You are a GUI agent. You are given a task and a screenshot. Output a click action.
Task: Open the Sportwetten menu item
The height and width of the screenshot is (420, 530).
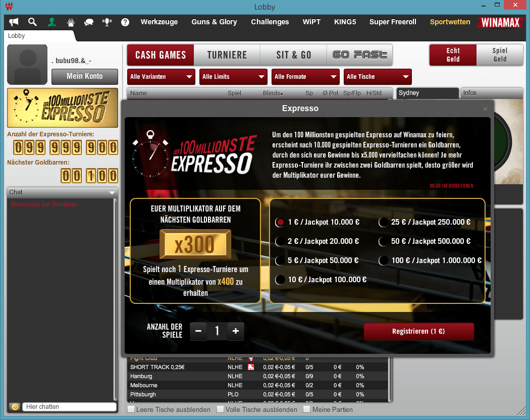[x=450, y=22]
